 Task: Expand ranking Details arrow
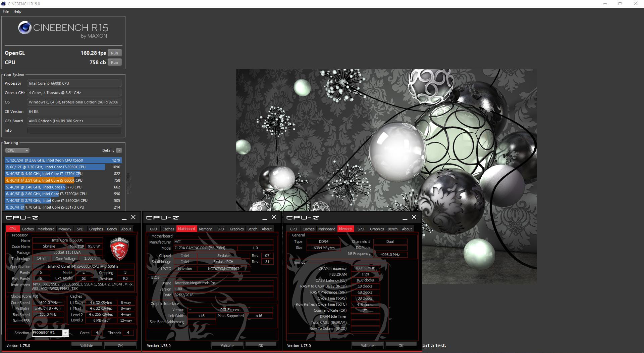point(119,150)
